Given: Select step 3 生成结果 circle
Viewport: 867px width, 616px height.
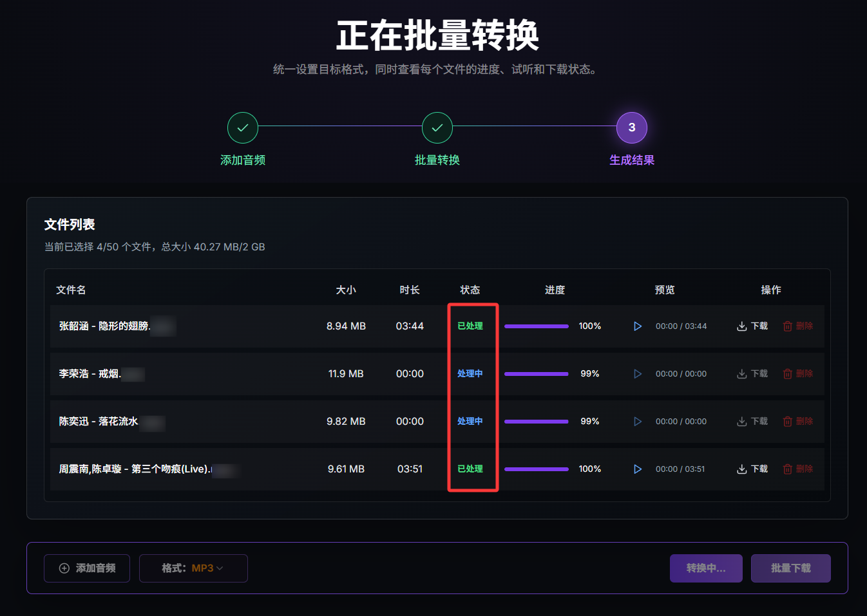Looking at the screenshot, I should tap(632, 128).
